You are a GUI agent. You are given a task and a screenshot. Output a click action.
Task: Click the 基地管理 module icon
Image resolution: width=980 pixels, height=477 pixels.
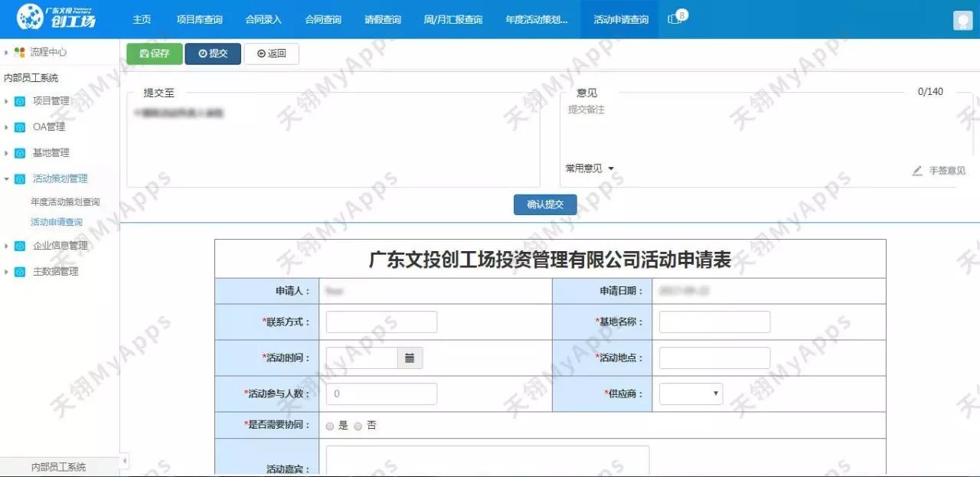click(20, 153)
